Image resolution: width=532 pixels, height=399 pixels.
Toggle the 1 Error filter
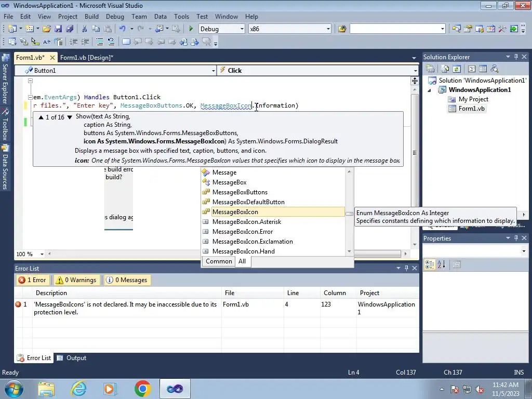coord(33,280)
